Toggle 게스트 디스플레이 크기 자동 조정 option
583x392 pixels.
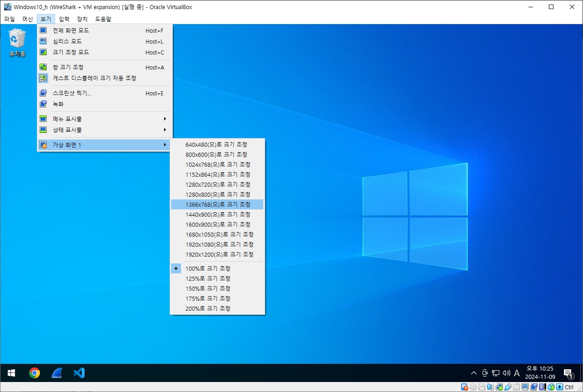(105, 78)
